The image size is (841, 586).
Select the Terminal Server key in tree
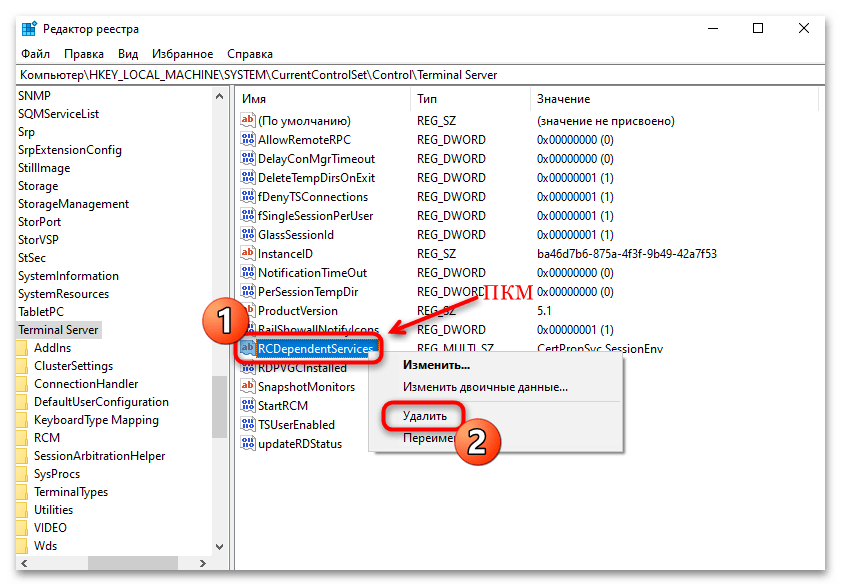[58, 330]
